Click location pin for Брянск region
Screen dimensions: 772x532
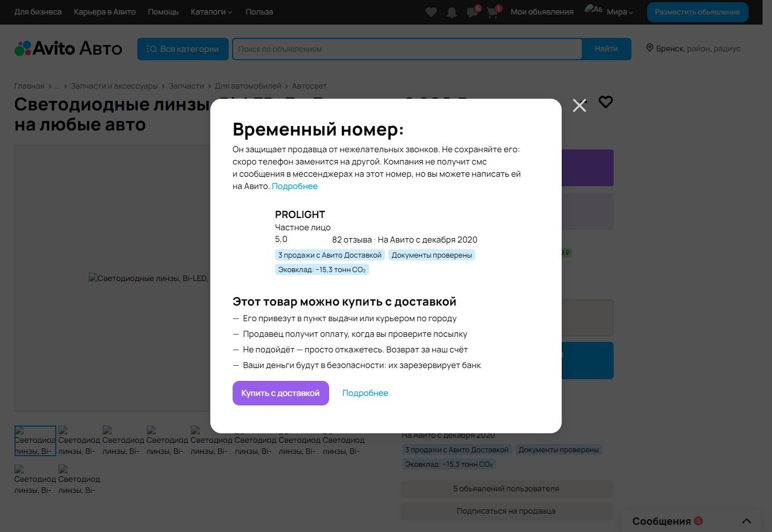click(x=650, y=48)
